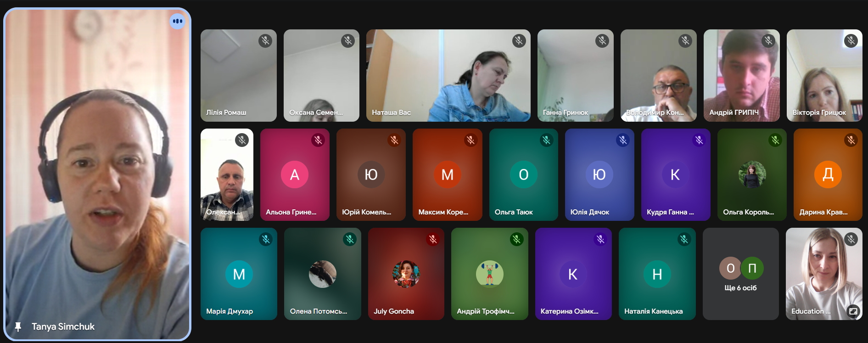Click muted mic icon on Наташа Вас tile

click(519, 41)
